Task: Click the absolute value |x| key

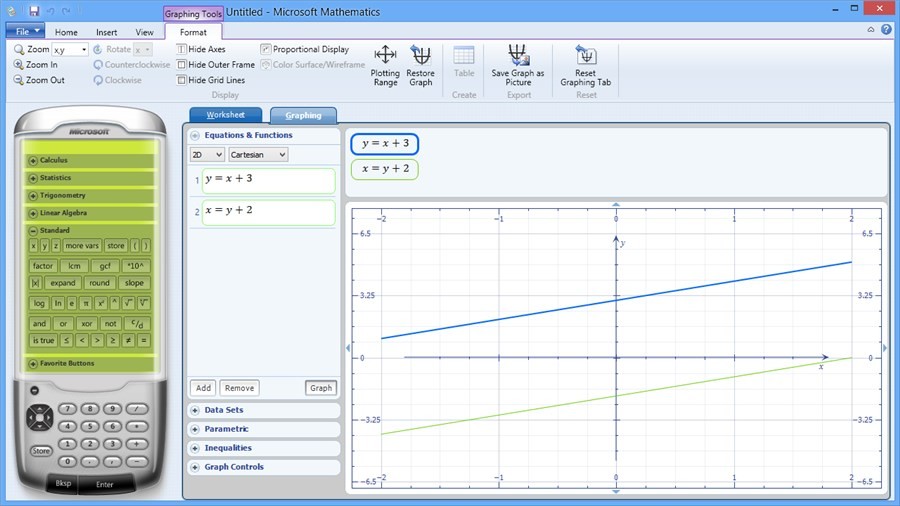Action: pyautogui.click(x=36, y=283)
